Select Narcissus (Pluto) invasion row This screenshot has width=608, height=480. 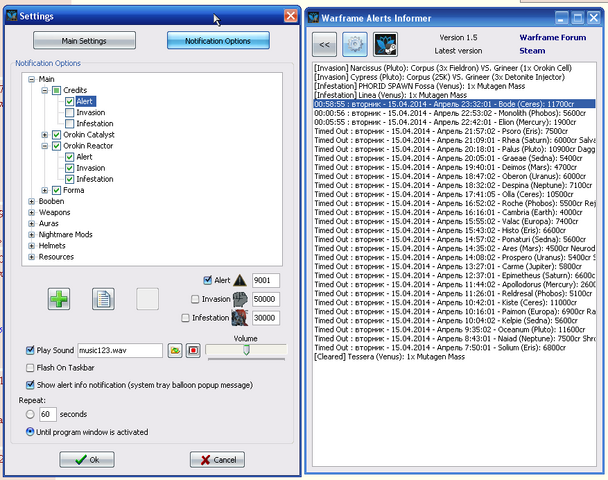point(454,68)
